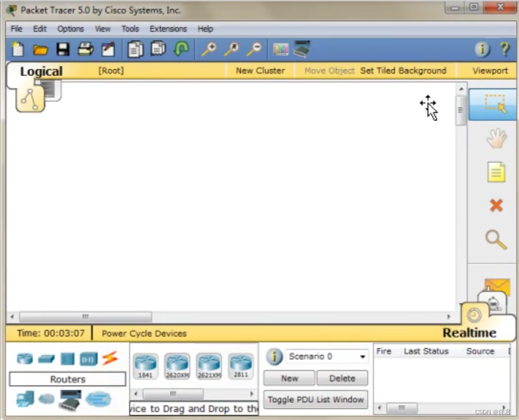Choose the Custom Made Devices icon
The width and height of the screenshot is (519, 420).
(x=70, y=400)
